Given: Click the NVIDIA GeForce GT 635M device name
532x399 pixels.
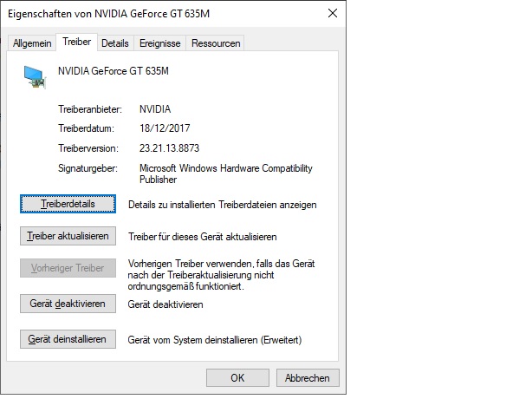Looking at the screenshot, I should (114, 71).
